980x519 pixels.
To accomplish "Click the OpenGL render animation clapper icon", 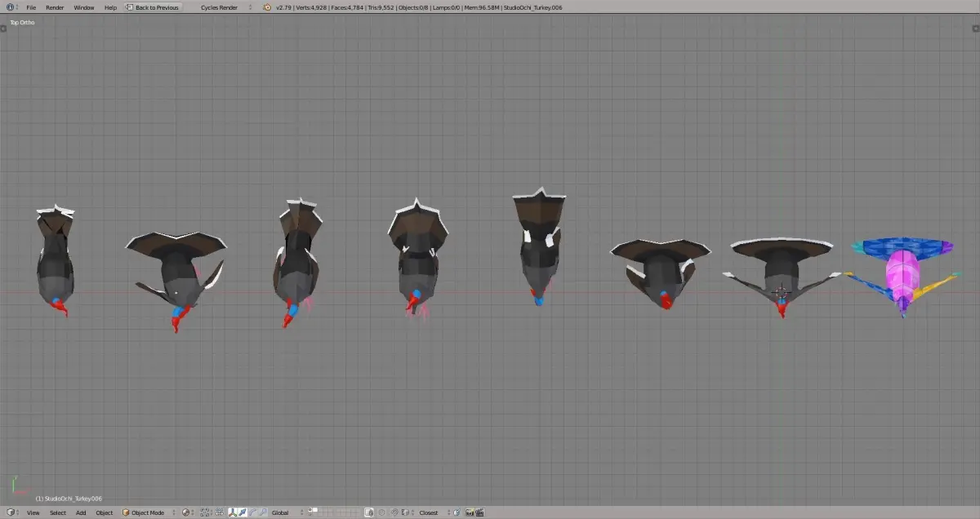I will 480,512.
